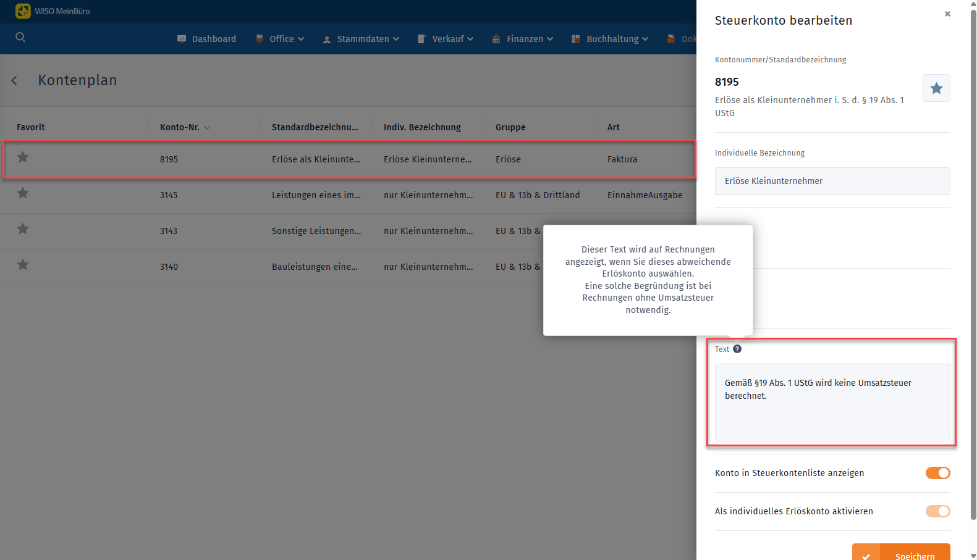Click 'Erlöse als Kleinunte...' cell
The image size is (977, 560).
point(316,159)
